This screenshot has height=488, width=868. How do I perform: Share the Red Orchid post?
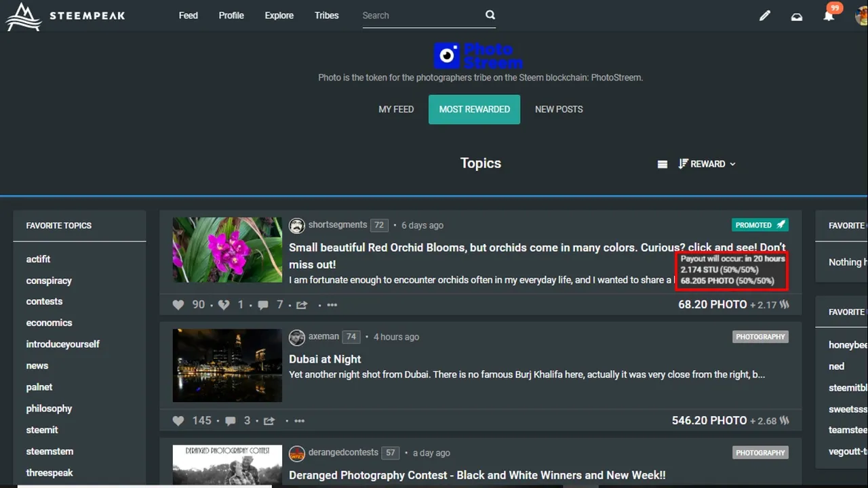pos(302,305)
